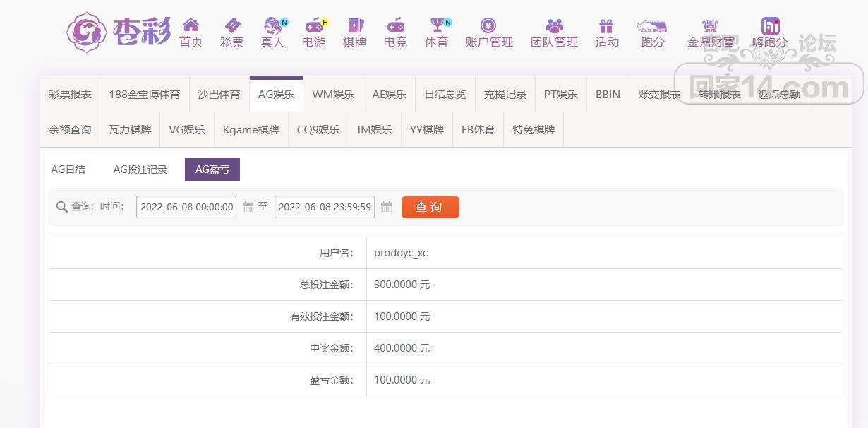Click the 首页 home icon
Viewport: 868px width, 428px height.
click(x=191, y=26)
